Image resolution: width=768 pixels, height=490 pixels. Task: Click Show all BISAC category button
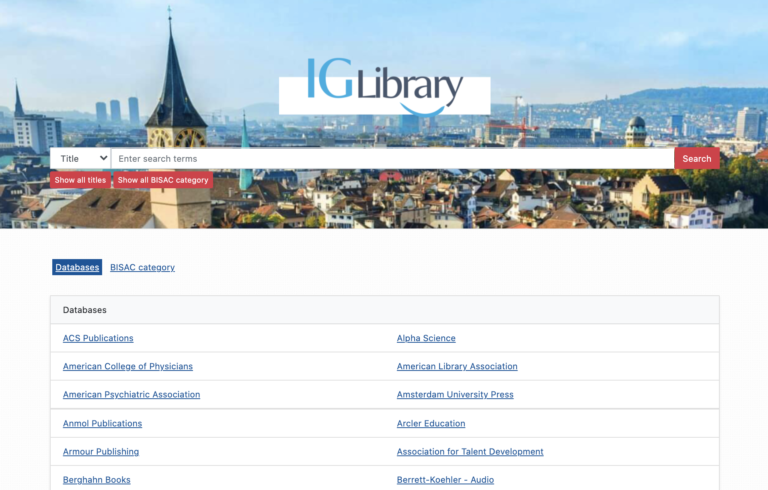[x=162, y=180]
